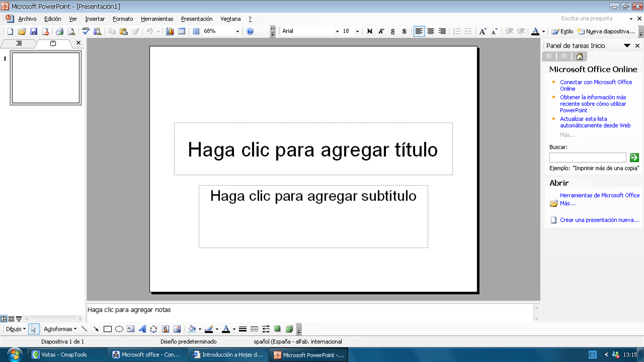Save the presentation with floppy icon

34,31
